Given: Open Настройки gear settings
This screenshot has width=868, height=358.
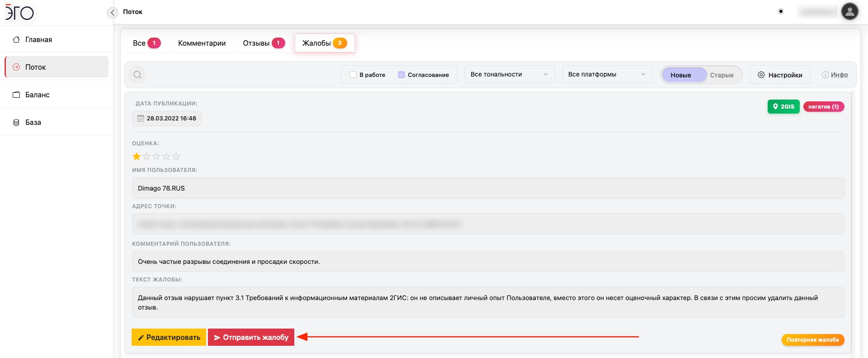Looking at the screenshot, I should click(x=780, y=75).
